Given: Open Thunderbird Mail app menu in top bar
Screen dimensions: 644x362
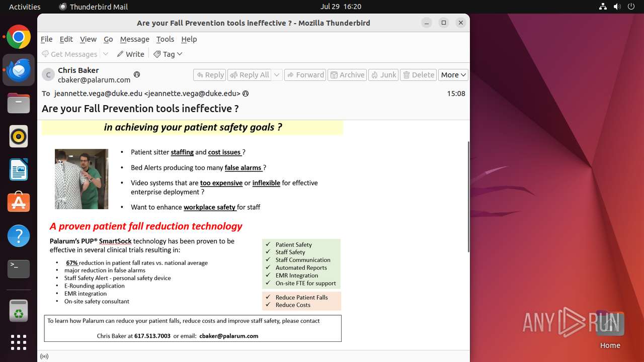Looking at the screenshot, I should 93,7.
